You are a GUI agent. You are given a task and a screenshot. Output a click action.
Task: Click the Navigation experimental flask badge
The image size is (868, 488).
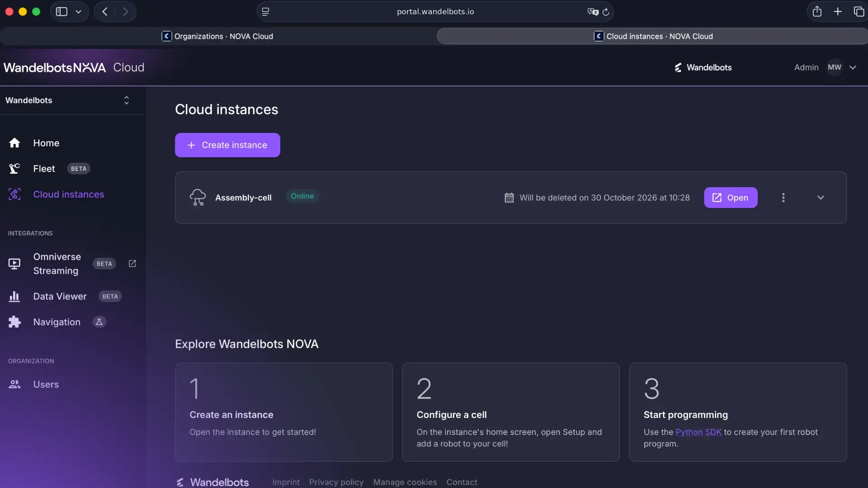pyautogui.click(x=99, y=322)
